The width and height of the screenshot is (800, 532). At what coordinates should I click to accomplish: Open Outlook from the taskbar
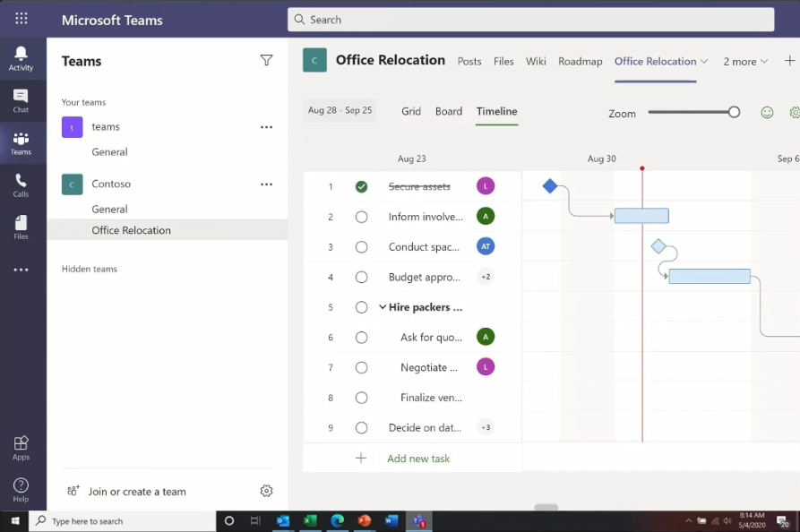click(x=283, y=520)
